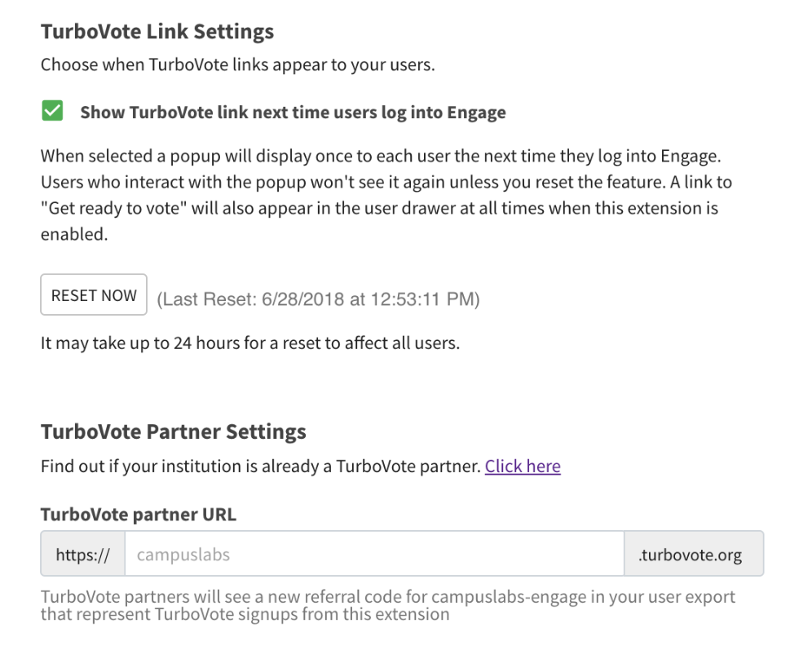Click 'Choose when TurboVote links appear' subtitle
The height and width of the screenshot is (659, 812).
point(238,64)
